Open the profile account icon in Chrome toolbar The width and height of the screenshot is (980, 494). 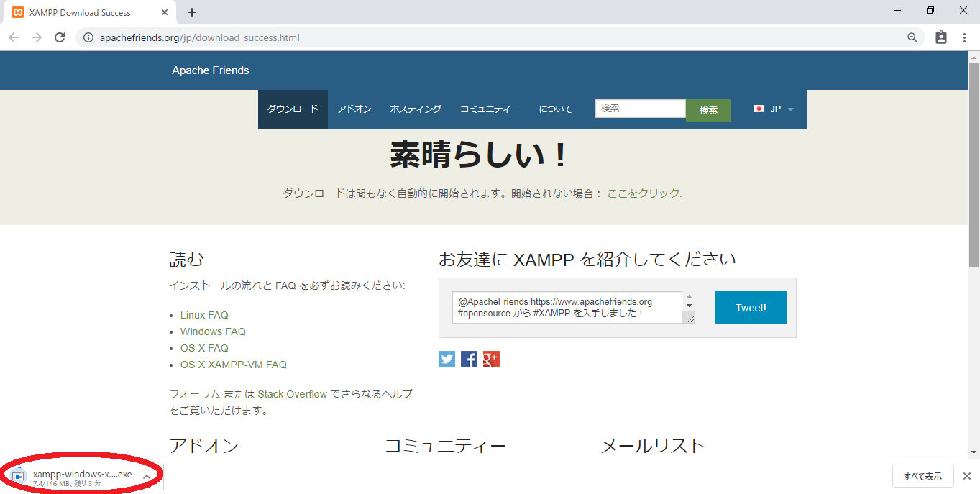(941, 37)
